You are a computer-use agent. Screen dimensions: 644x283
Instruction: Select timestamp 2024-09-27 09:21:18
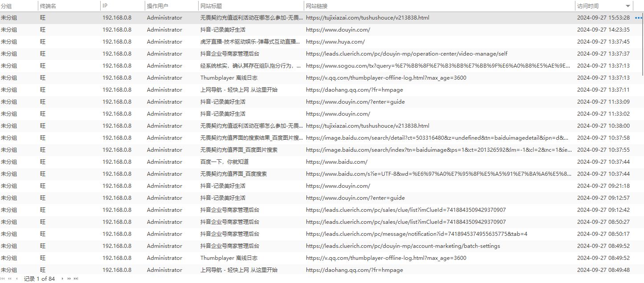(603, 186)
